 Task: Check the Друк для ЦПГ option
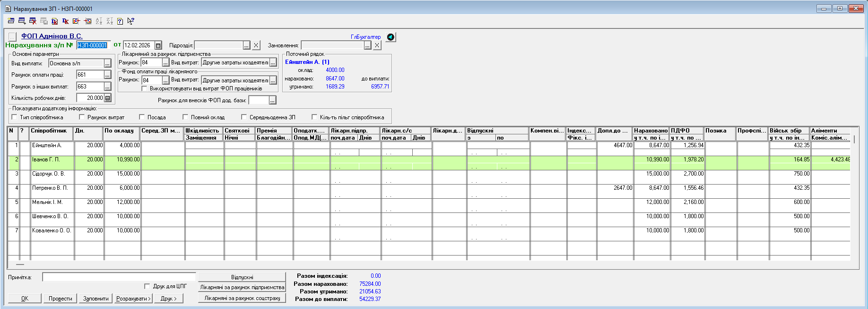click(x=147, y=286)
